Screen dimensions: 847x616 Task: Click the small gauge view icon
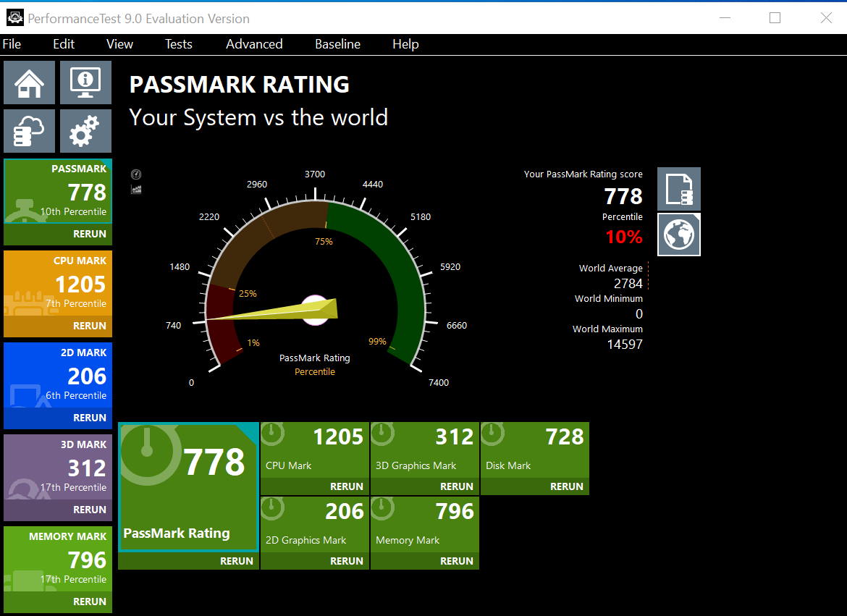click(x=136, y=174)
